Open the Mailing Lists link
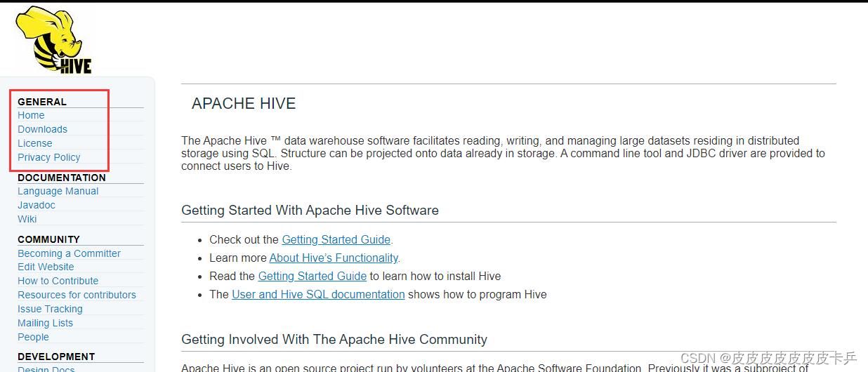The height and width of the screenshot is (372, 868). (x=45, y=323)
